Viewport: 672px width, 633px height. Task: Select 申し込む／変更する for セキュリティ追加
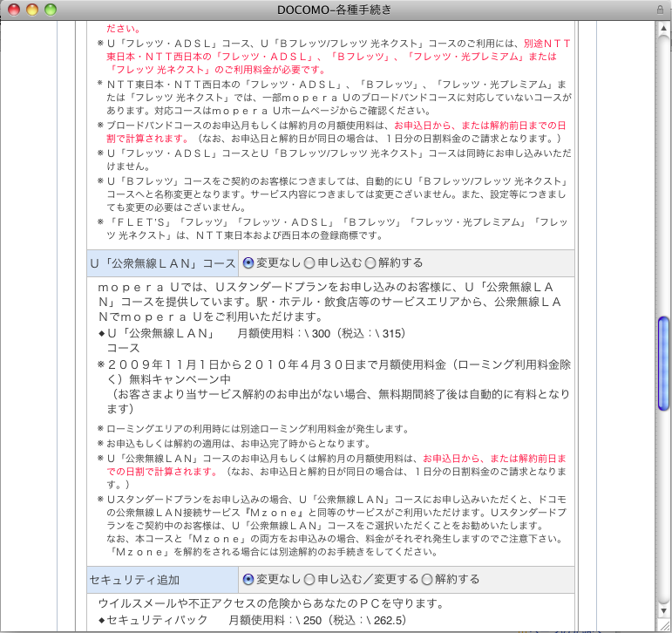click(309, 580)
